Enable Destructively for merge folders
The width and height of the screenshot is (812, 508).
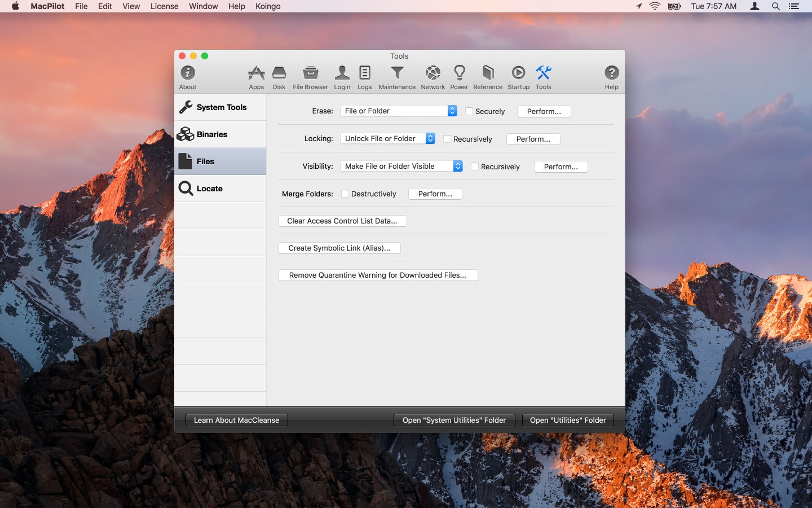(345, 194)
